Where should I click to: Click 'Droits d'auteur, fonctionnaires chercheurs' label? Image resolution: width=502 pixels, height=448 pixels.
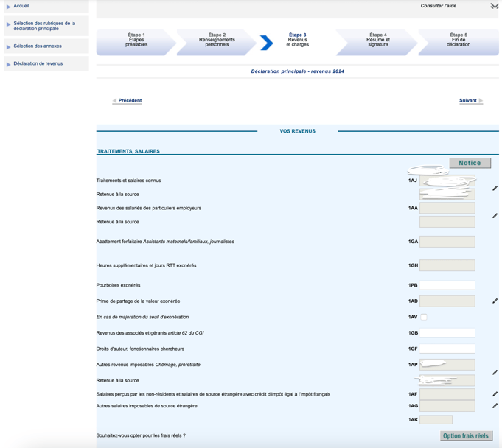click(140, 349)
